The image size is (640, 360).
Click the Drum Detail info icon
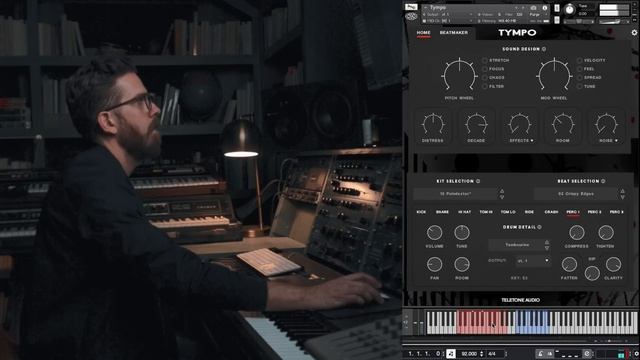pos(539,227)
